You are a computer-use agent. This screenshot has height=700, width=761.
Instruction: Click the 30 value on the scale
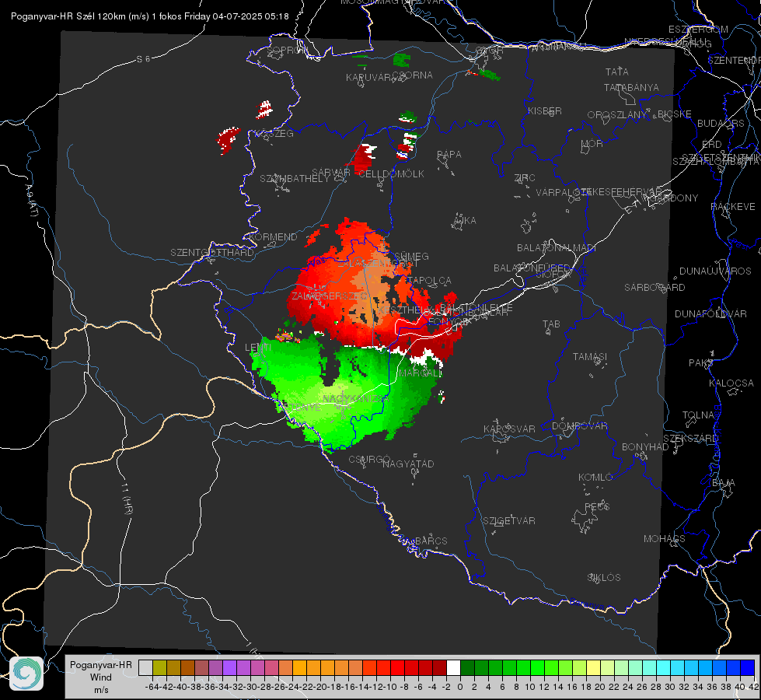[x=670, y=687]
